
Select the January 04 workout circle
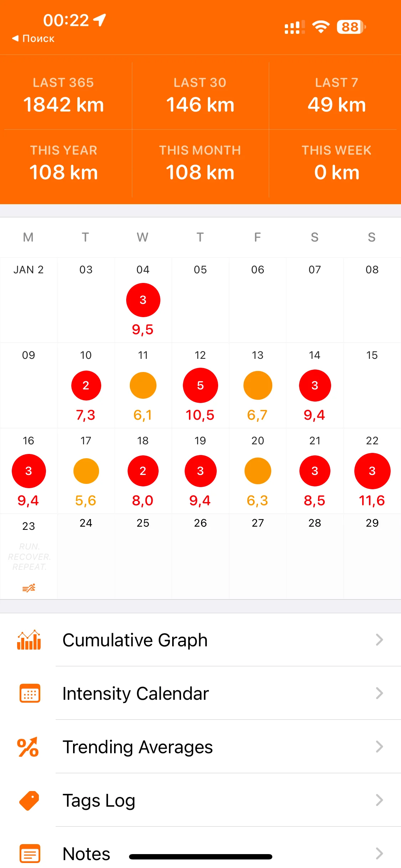click(143, 300)
